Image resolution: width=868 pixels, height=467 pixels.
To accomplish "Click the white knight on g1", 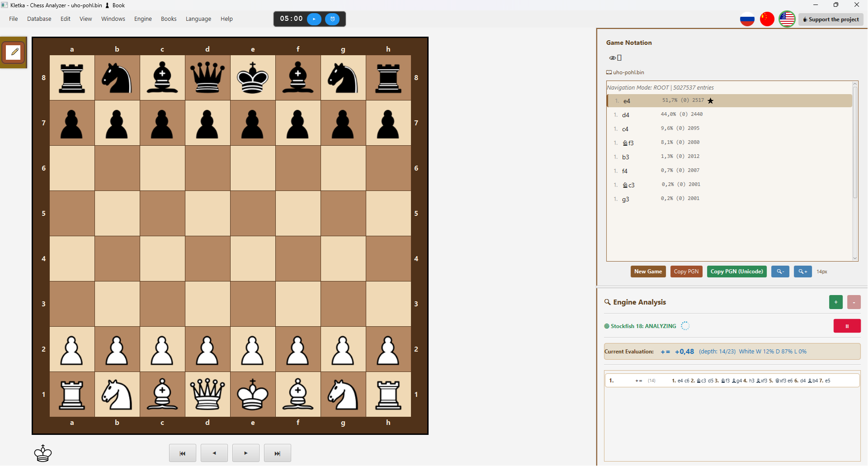I will pos(343,395).
